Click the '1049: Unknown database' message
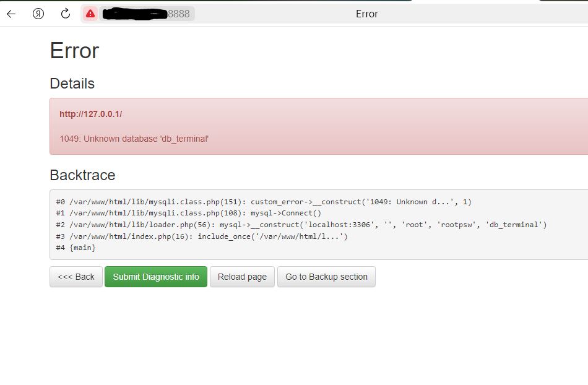 point(134,139)
